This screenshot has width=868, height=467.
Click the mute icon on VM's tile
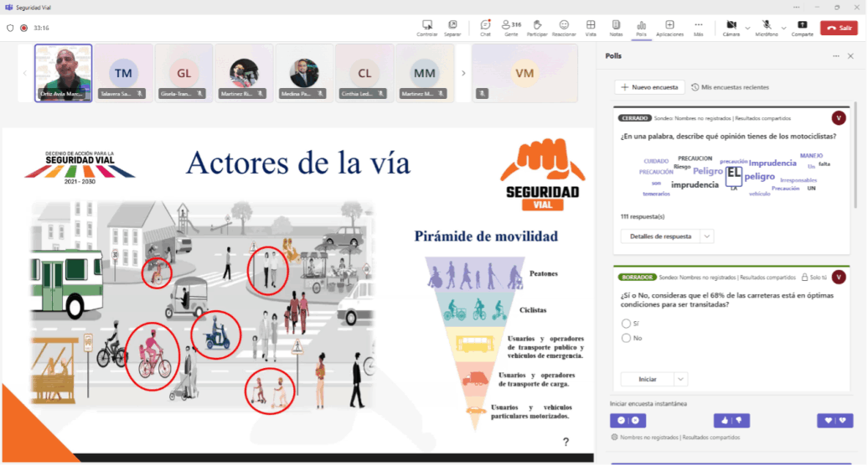click(482, 94)
